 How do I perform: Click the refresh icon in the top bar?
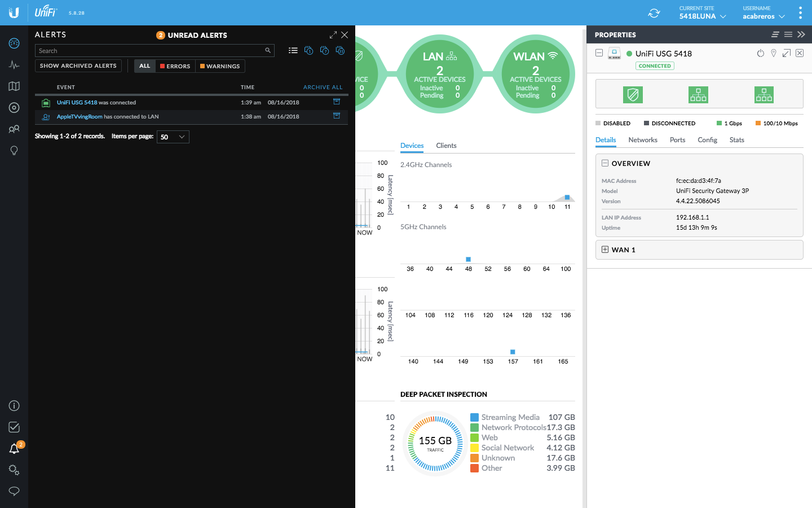point(654,13)
